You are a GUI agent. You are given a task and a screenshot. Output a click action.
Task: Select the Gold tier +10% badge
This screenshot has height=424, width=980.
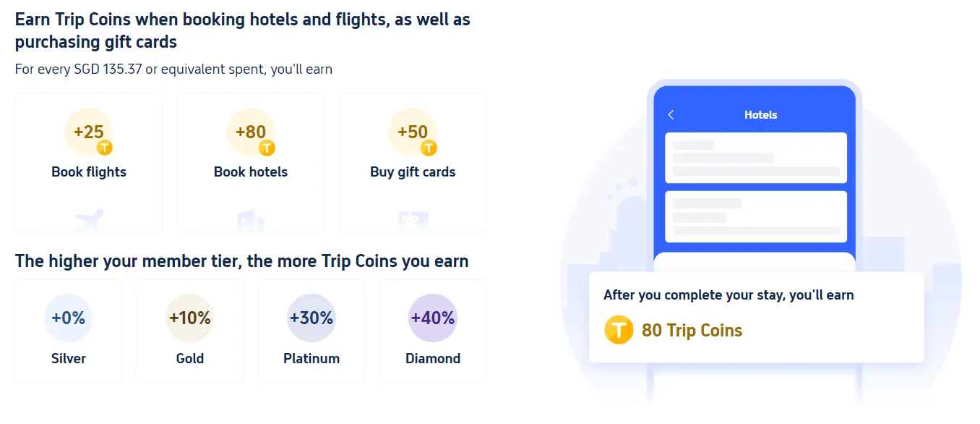(189, 317)
